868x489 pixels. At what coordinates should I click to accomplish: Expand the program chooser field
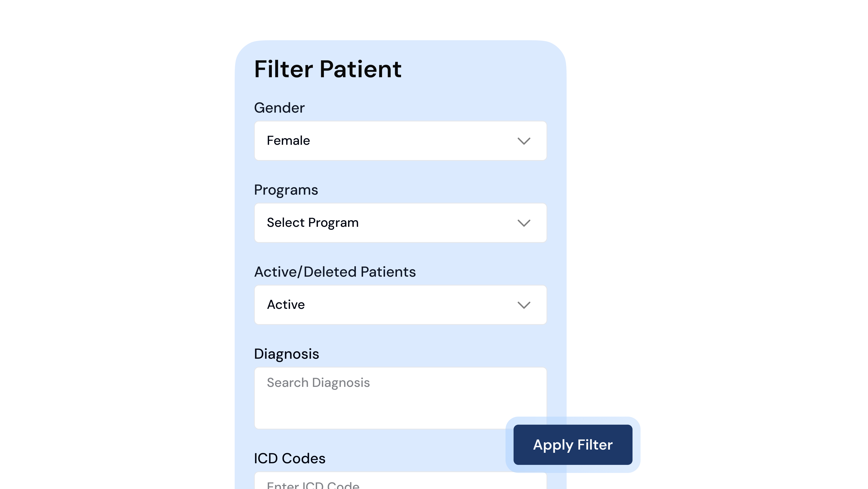point(400,223)
